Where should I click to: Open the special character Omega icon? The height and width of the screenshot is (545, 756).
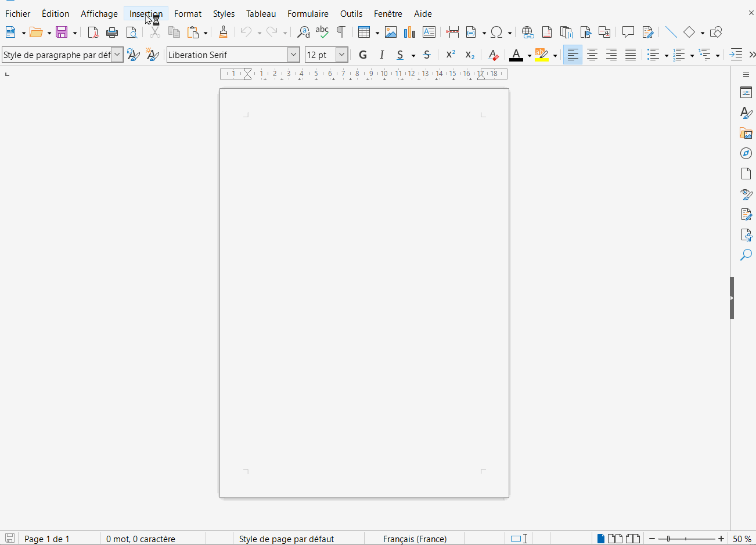click(497, 33)
